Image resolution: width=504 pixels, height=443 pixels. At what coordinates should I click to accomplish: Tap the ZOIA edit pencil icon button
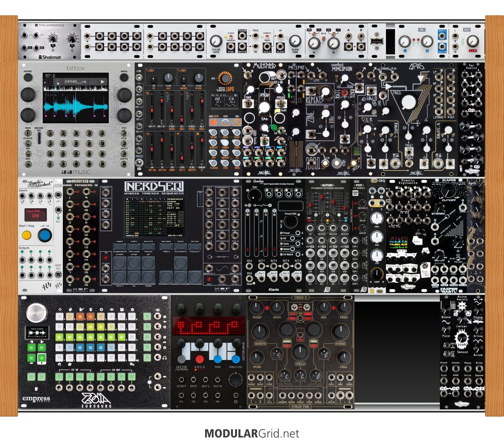click(x=82, y=310)
